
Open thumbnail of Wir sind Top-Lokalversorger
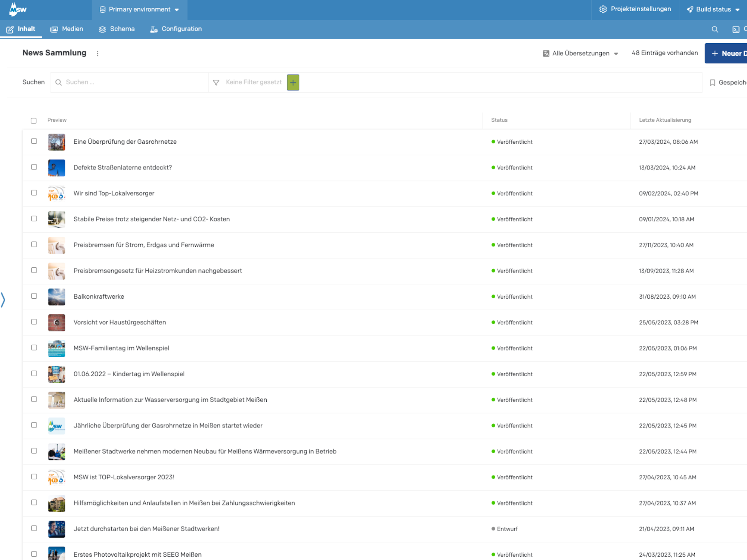[x=57, y=193]
